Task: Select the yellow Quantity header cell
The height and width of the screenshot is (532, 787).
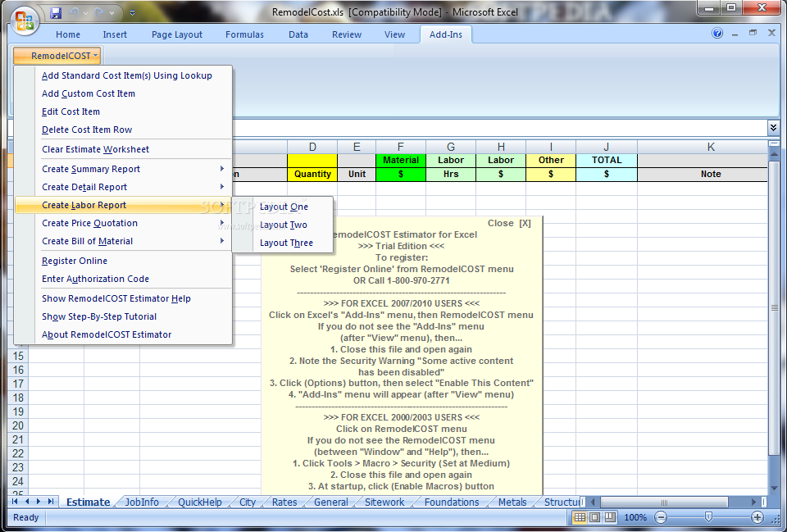Action: point(312,174)
